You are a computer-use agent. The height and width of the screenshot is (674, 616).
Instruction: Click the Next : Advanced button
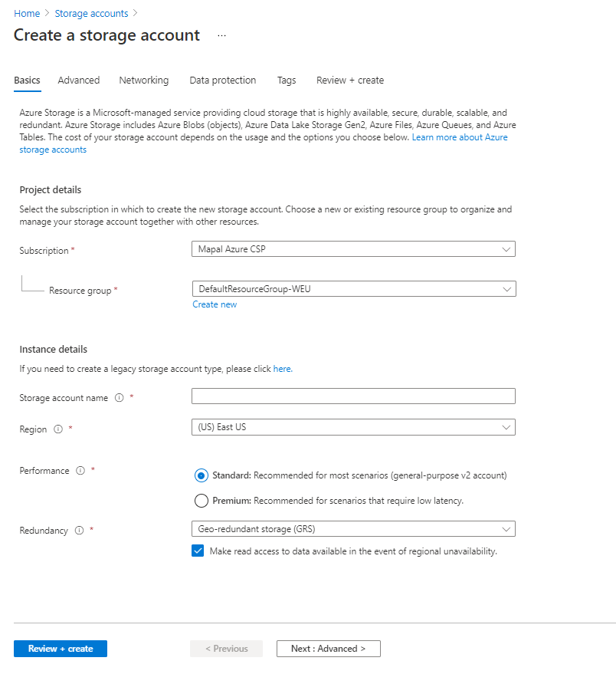tap(328, 649)
